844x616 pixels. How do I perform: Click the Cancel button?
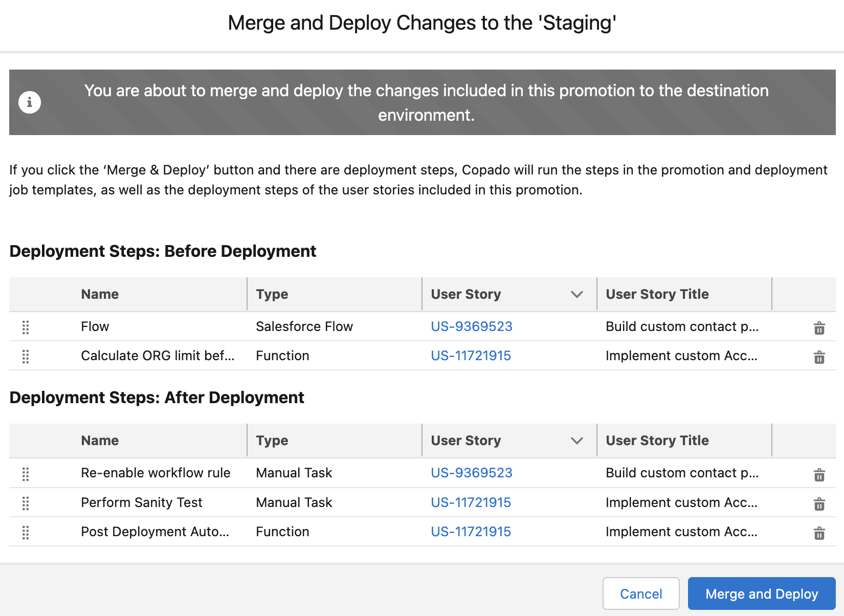point(641,593)
